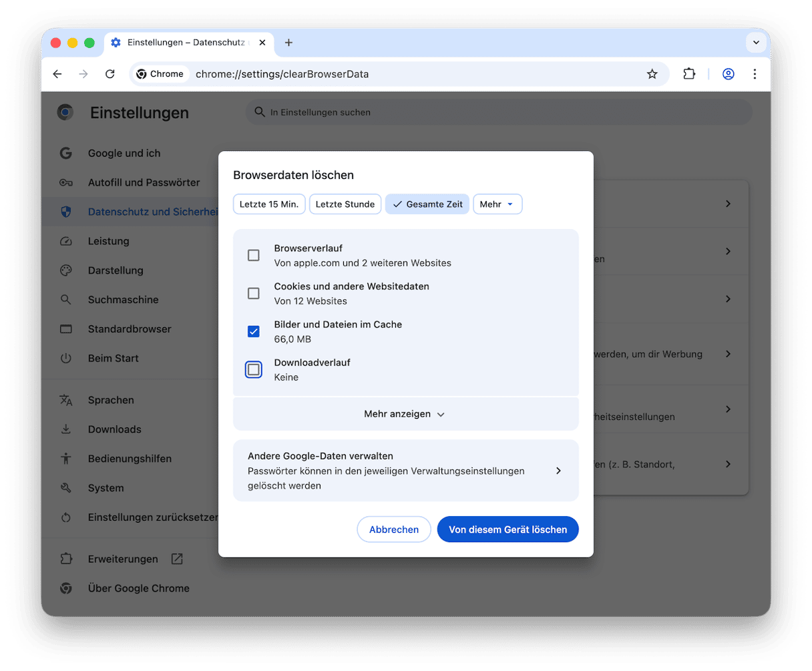Image resolution: width=812 pixels, height=671 pixels.
Task: Click Von diesem Gerät löschen
Action: 507,529
